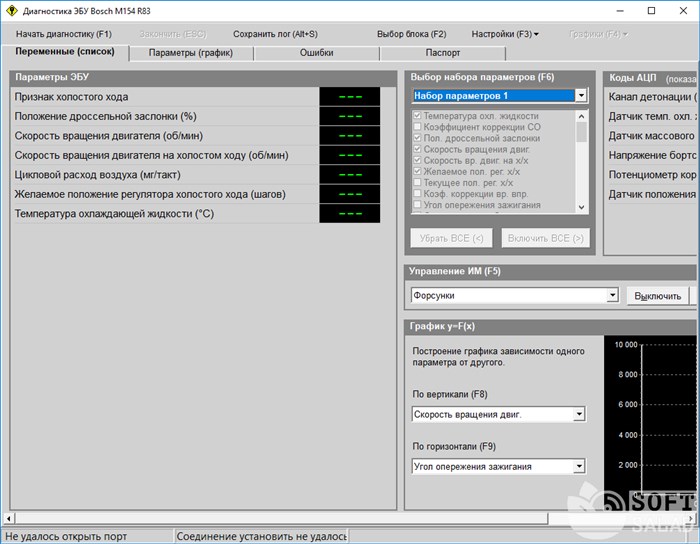
Task: Click Сохранить лог (Alt+S)
Action: point(275,34)
